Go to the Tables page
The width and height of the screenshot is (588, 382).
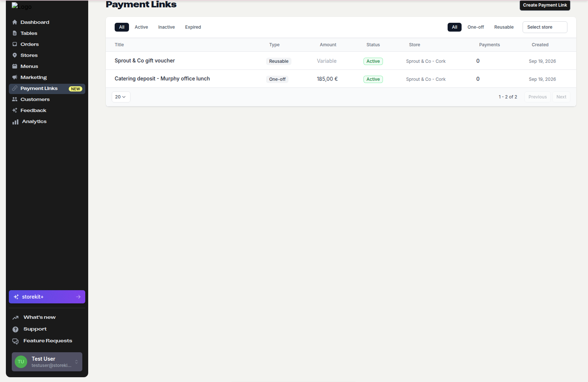tap(47, 33)
